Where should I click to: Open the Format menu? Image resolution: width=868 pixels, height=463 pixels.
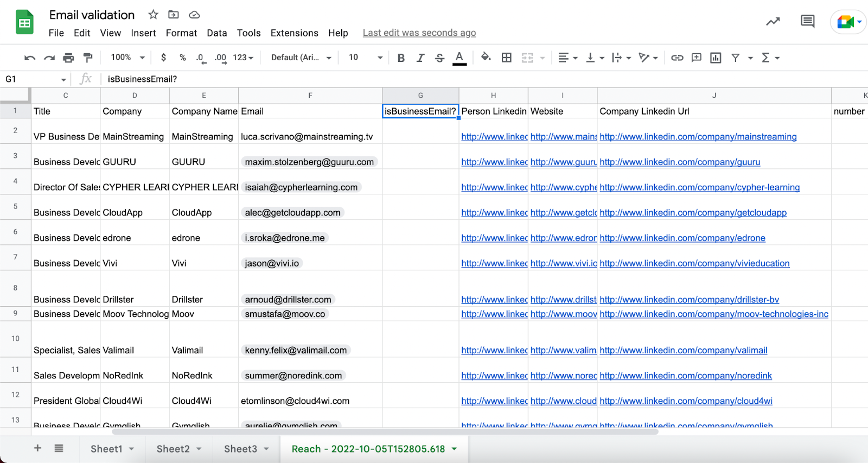(181, 33)
